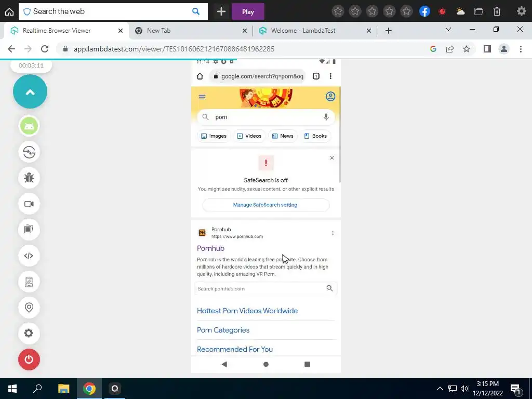Open the tab search dropdown chevron

click(x=448, y=30)
